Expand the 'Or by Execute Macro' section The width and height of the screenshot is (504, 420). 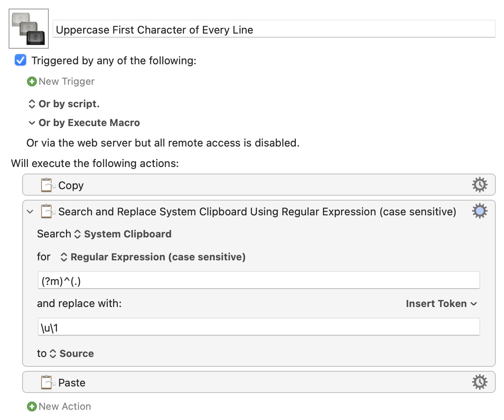(x=32, y=123)
